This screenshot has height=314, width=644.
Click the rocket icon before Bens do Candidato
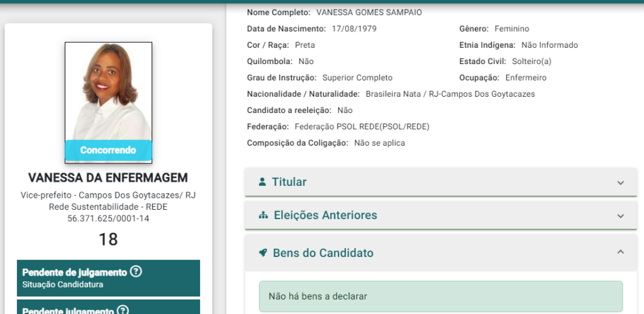(263, 253)
